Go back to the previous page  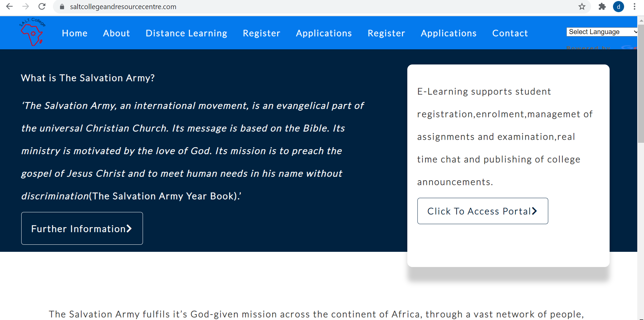tap(9, 6)
